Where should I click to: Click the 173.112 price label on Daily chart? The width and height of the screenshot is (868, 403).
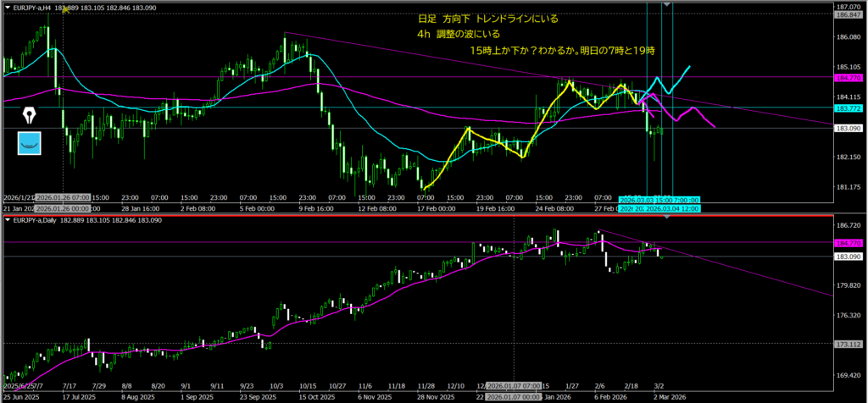pyautogui.click(x=849, y=344)
